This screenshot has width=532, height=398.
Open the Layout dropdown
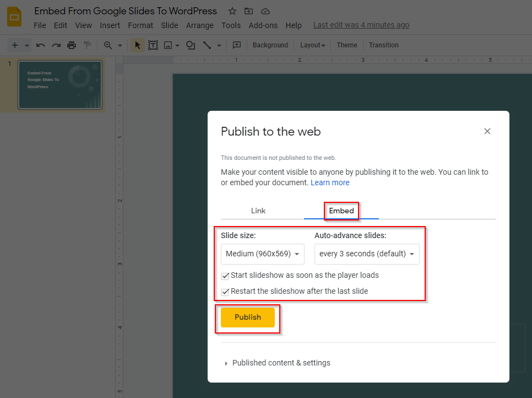pyautogui.click(x=312, y=45)
